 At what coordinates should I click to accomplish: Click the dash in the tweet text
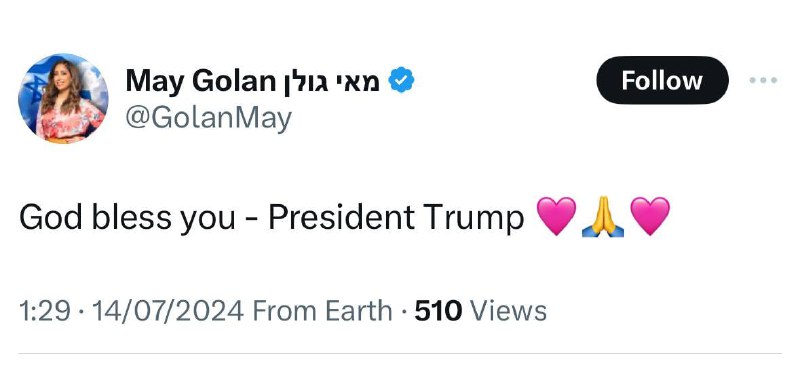click(x=252, y=220)
